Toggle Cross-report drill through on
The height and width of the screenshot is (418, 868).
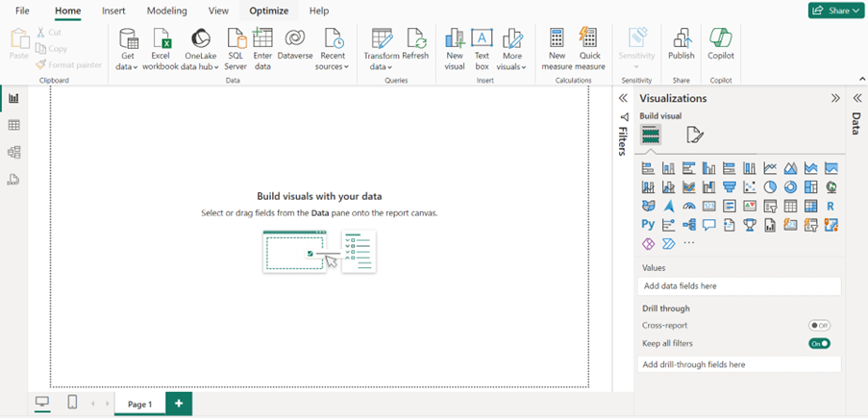(819, 326)
